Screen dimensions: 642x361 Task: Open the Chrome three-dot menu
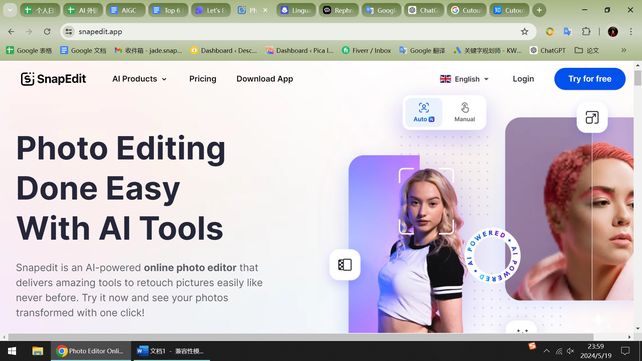[x=631, y=32]
